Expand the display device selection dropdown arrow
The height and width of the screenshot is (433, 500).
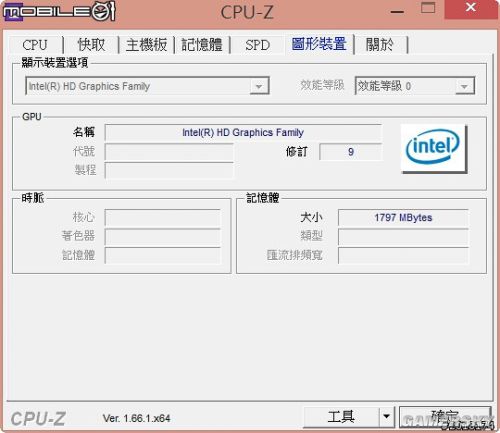[x=259, y=86]
